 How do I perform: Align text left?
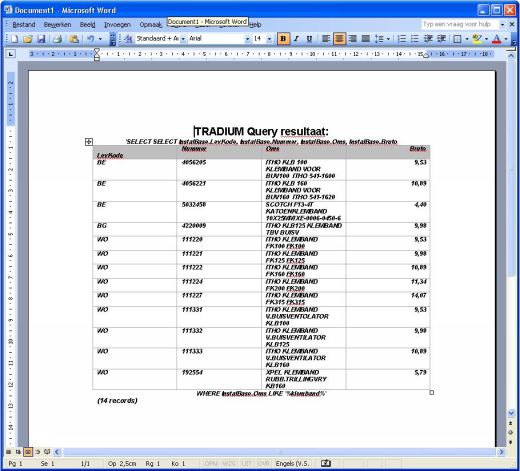(326, 39)
